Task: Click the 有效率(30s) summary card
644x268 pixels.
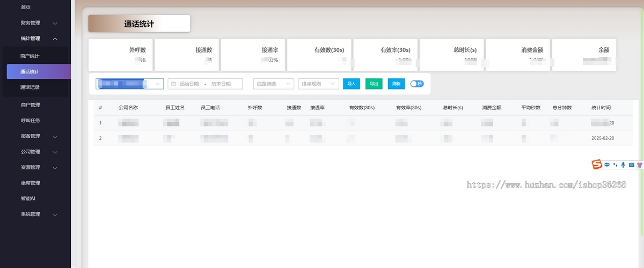Action: [385, 55]
